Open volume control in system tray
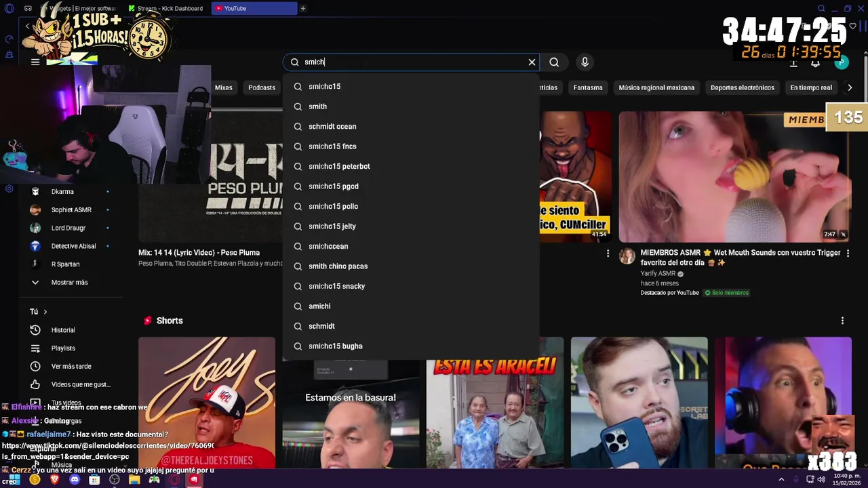The image size is (868, 488). coord(821,480)
